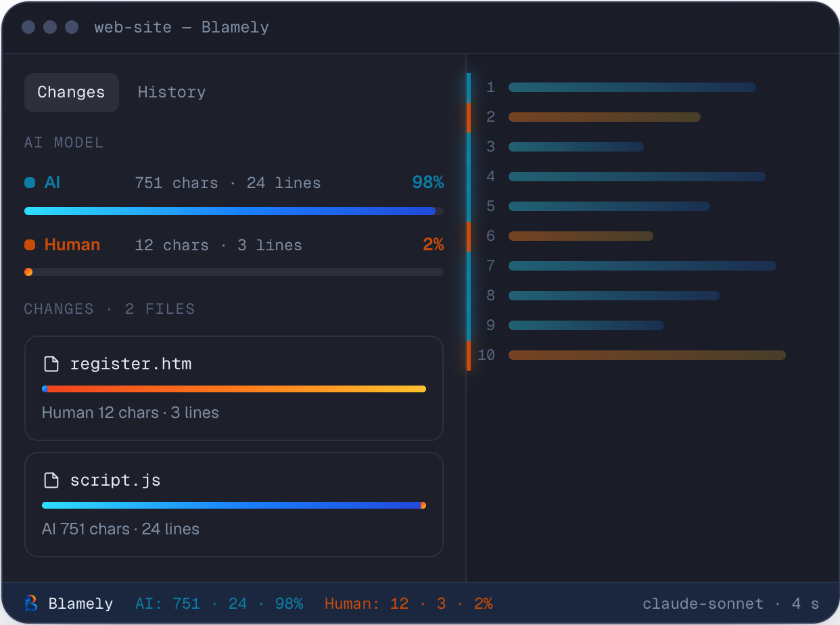This screenshot has width=840, height=625.
Task: Click the second window control dot
Action: (x=50, y=27)
